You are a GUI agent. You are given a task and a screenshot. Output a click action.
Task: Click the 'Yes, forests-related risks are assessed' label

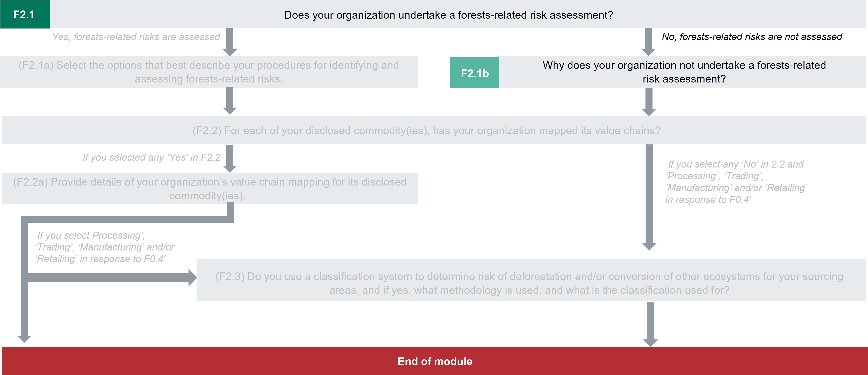tap(136, 37)
